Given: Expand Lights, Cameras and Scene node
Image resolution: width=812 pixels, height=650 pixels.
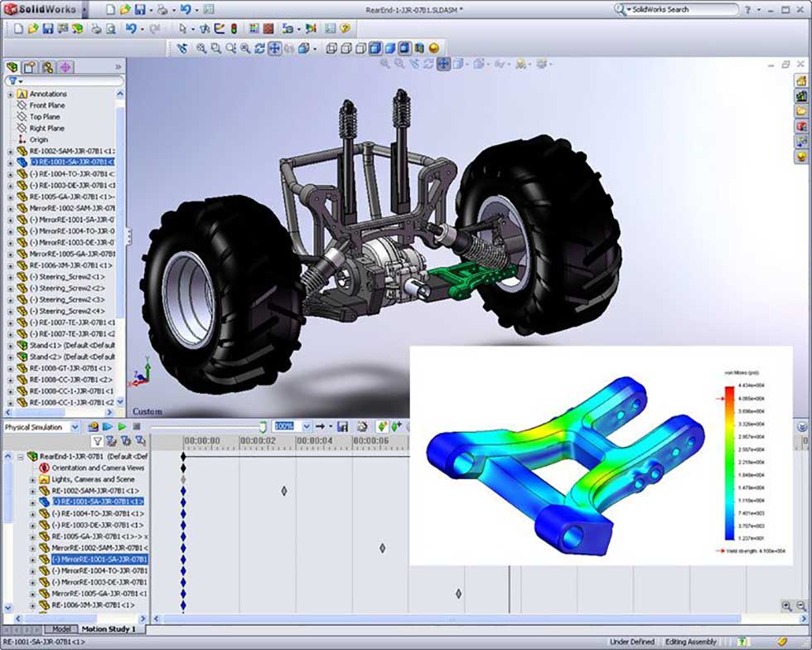Looking at the screenshot, I should (x=32, y=479).
